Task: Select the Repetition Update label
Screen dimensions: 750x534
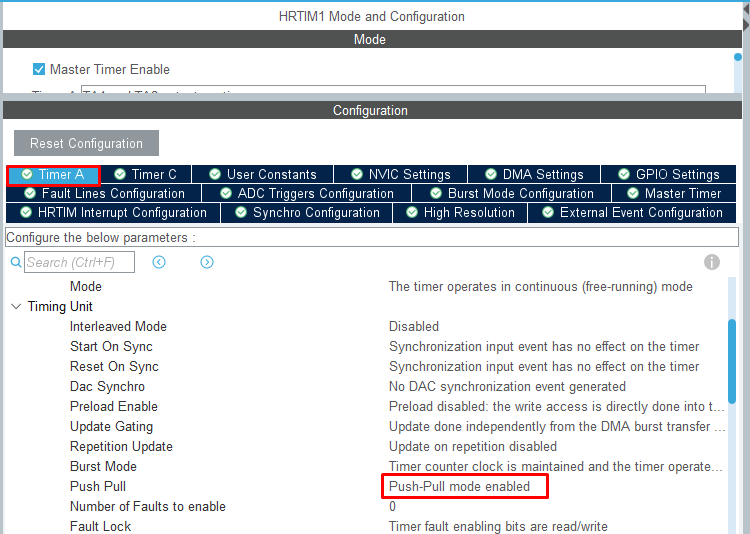Action: (x=121, y=447)
